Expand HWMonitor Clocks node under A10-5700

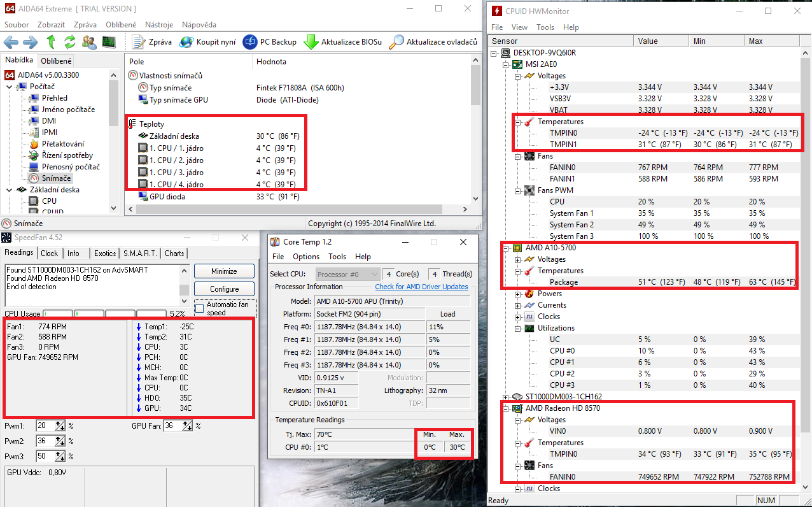click(517, 317)
